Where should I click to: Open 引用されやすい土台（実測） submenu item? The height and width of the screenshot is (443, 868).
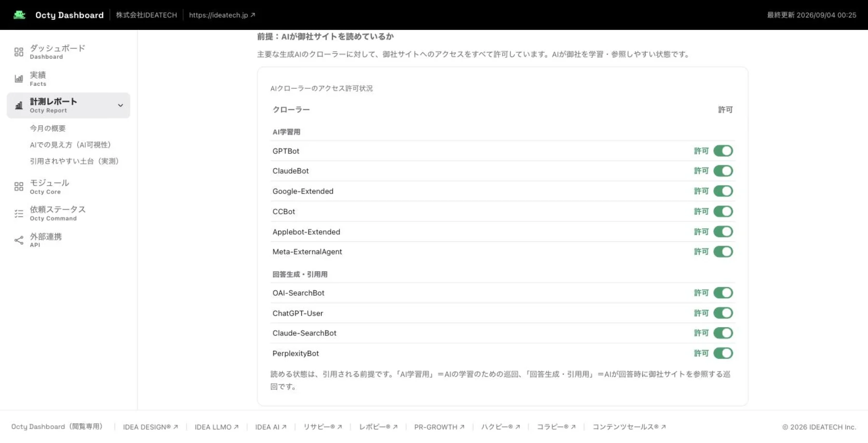coord(74,161)
